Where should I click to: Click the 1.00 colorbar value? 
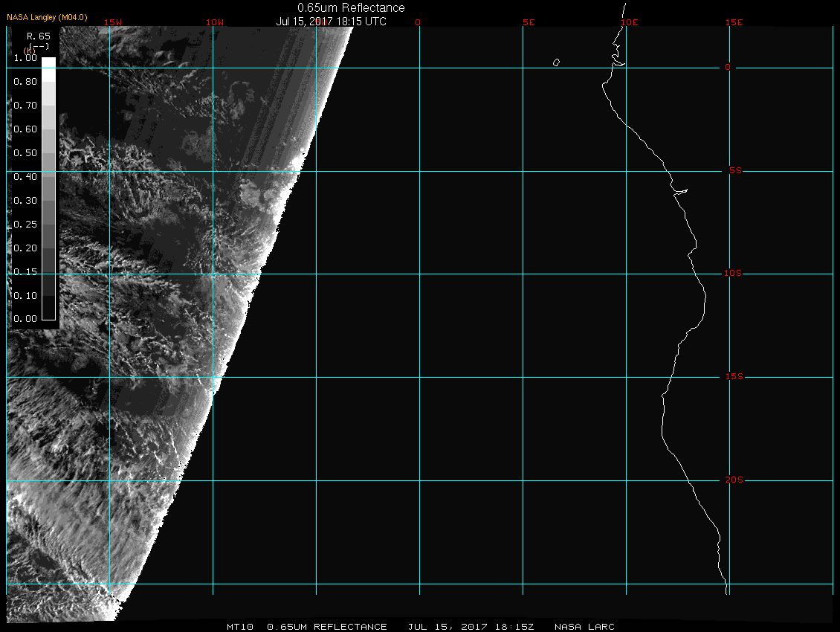click(x=25, y=58)
